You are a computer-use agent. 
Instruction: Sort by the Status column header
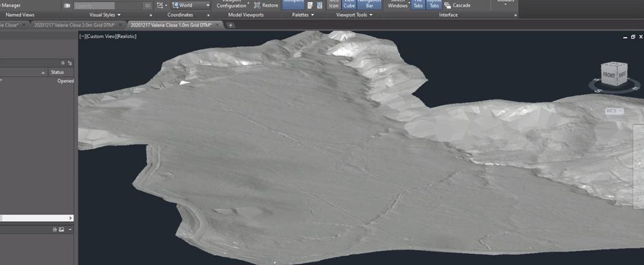tap(61, 73)
